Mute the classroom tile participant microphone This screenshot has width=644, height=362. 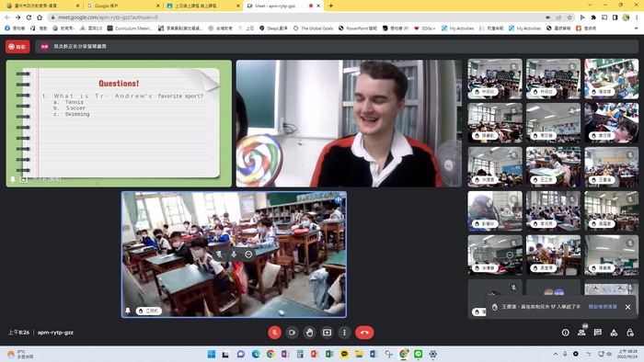coord(234,255)
